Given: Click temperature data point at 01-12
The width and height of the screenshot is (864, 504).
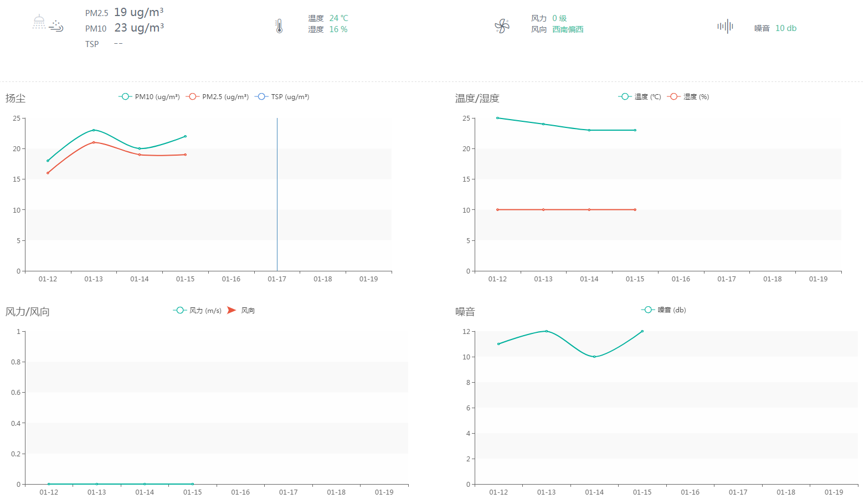Looking at the screenshot, I should 497,118.
